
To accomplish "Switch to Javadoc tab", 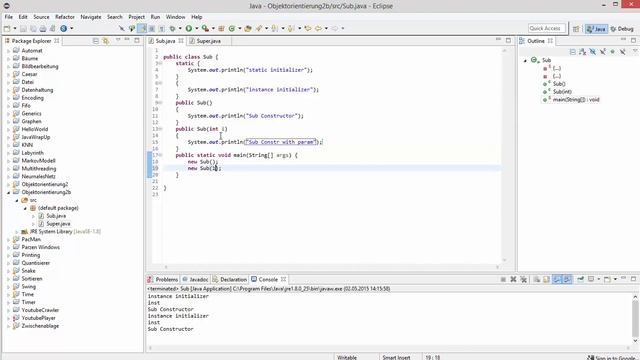I will 196,279.
